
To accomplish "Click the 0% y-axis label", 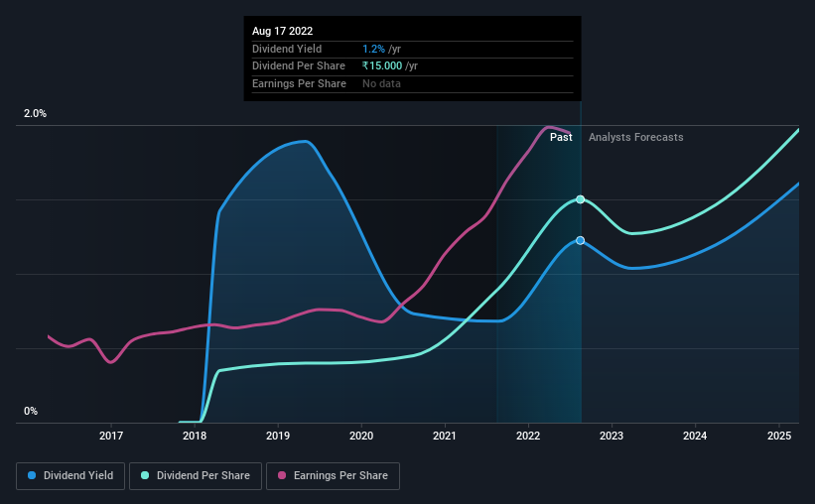I will pyautogui.click(x=31, y=411).
